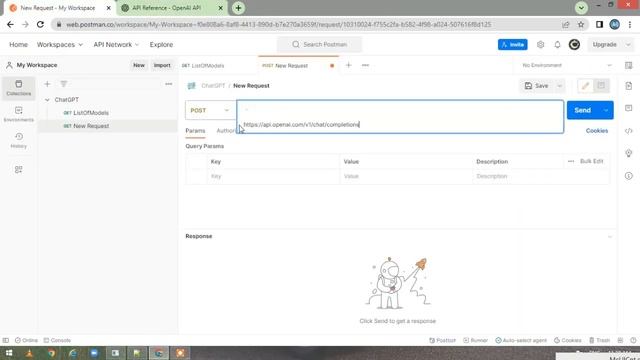
Task: Open Windows Start button on taskbar
Action: (9, 353)
